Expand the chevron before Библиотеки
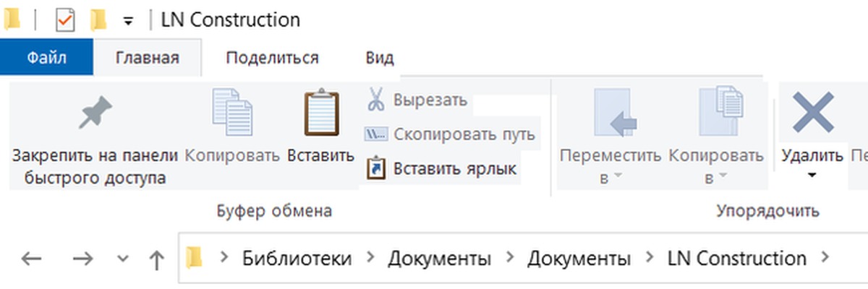 224,259
